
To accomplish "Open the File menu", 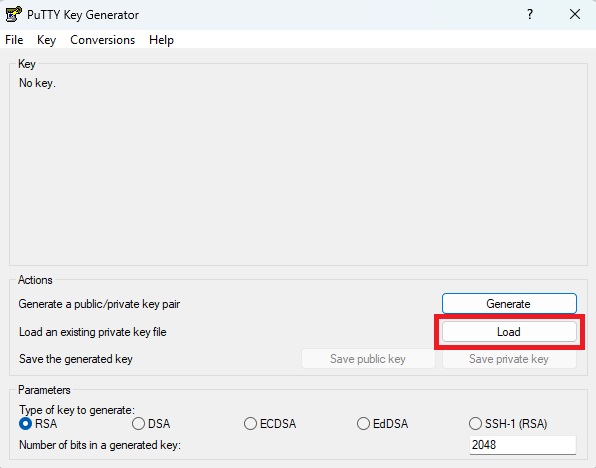I will point(14,40).
